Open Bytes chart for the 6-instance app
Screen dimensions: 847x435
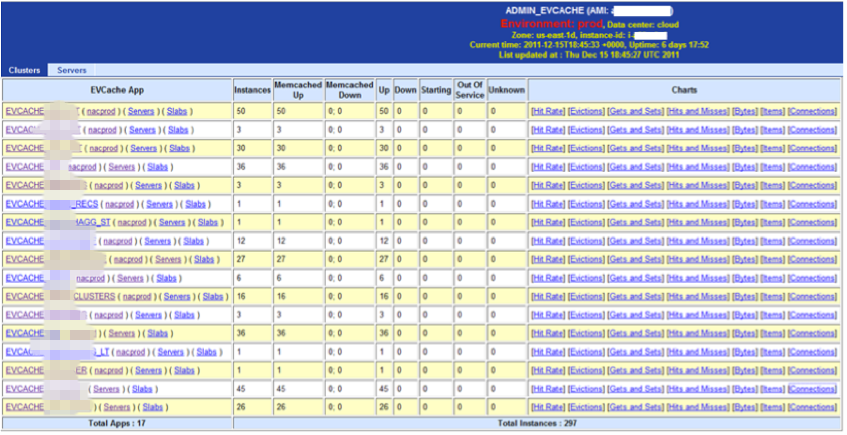tap(744, 278)
